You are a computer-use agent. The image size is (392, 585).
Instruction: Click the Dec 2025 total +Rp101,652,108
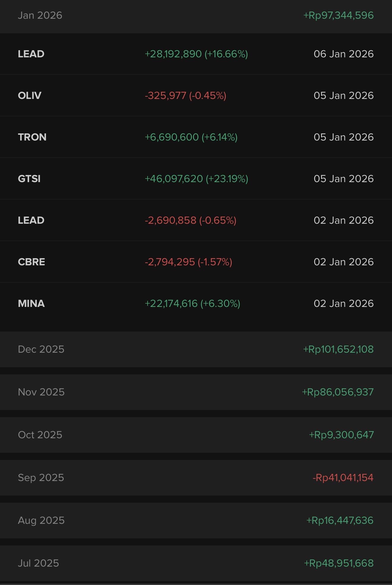point(338,349)
